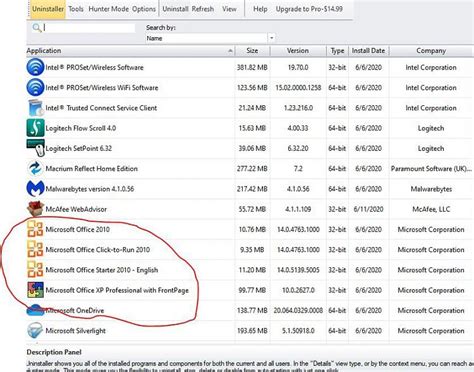
Task: Open the View menu
Action: click(229, 9)
